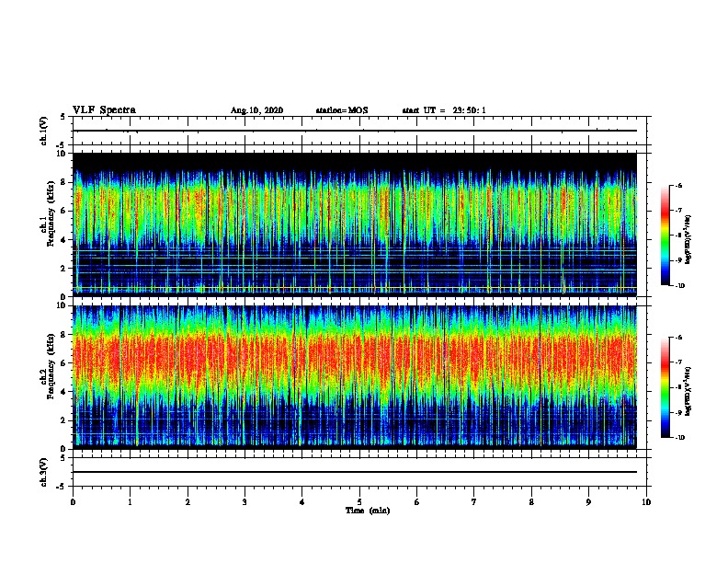This screenshot has width=728, height=563.
Task: Click time axis tick label "2"
Action: tap(188, 502)
